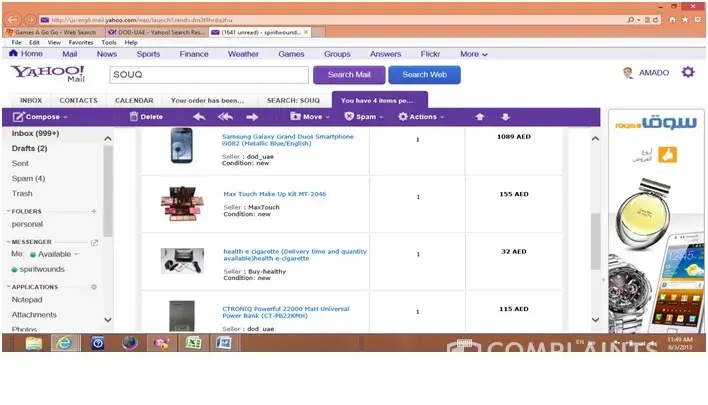
Task: Close the spiritwounds mail browser tab
Action: pyautogui.click(x=306, y=32)
